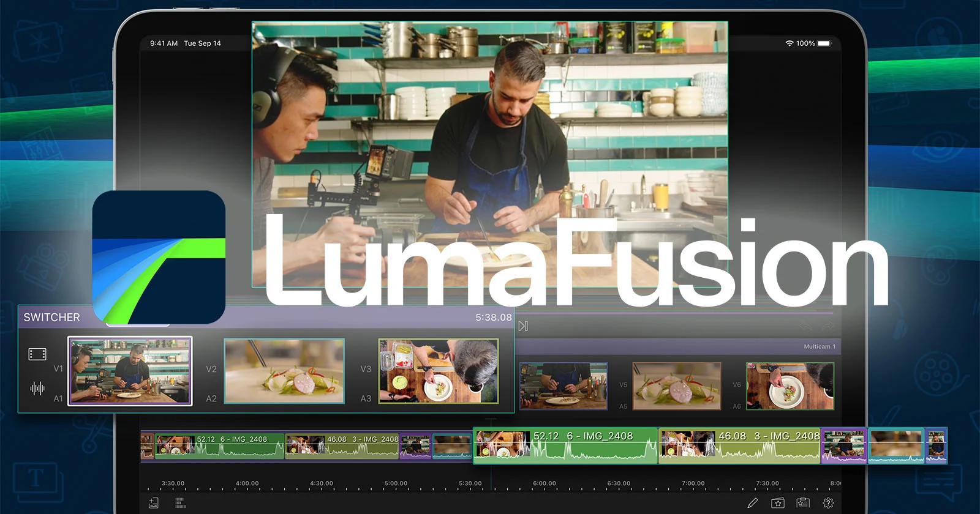Click the 6:30.00 ruler mark
Screen dimensions: 980x514
point(619,483)
